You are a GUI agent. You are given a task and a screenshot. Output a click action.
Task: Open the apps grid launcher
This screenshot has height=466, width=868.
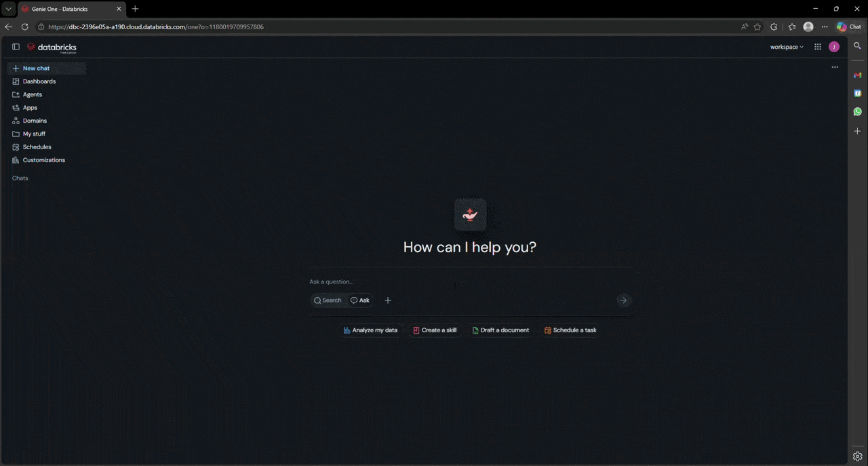(818, 47)
